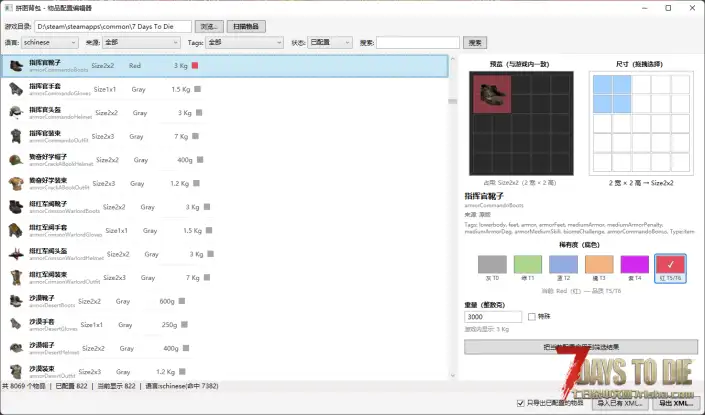Screen dimensions: 705x415
Task: Click the 扫描物品 scan items button
Action: [246, 27]
